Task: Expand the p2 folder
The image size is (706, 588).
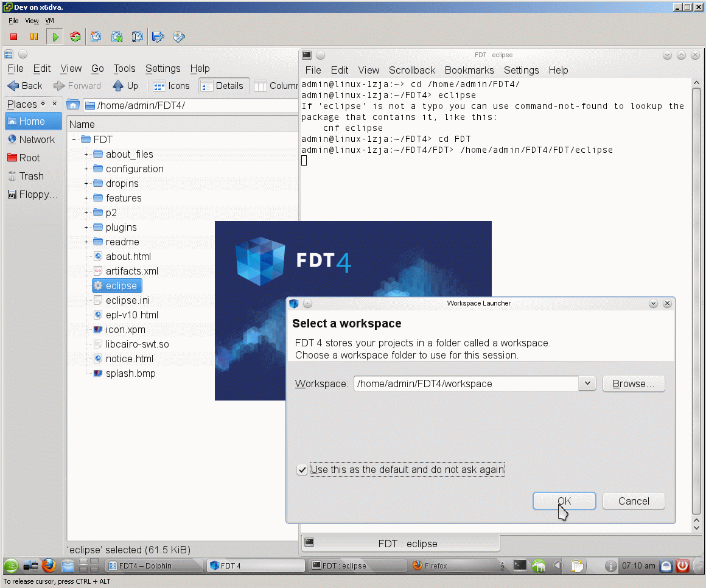Action: [86, 212]
